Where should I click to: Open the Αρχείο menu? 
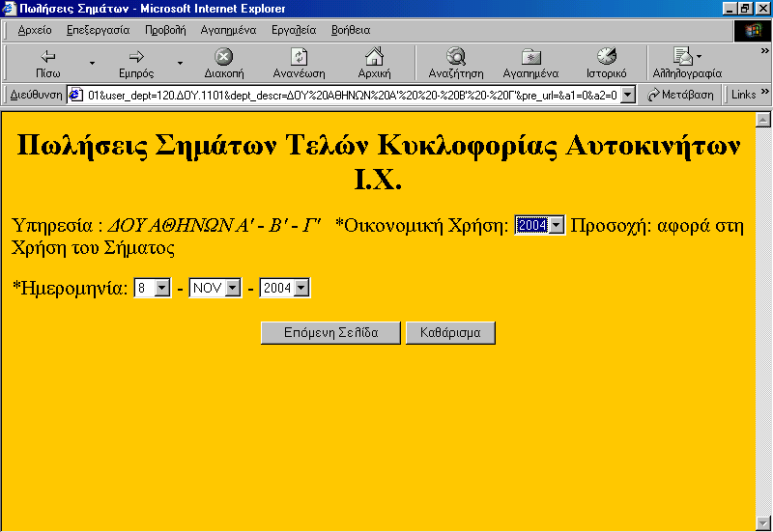tap(35, 30)
